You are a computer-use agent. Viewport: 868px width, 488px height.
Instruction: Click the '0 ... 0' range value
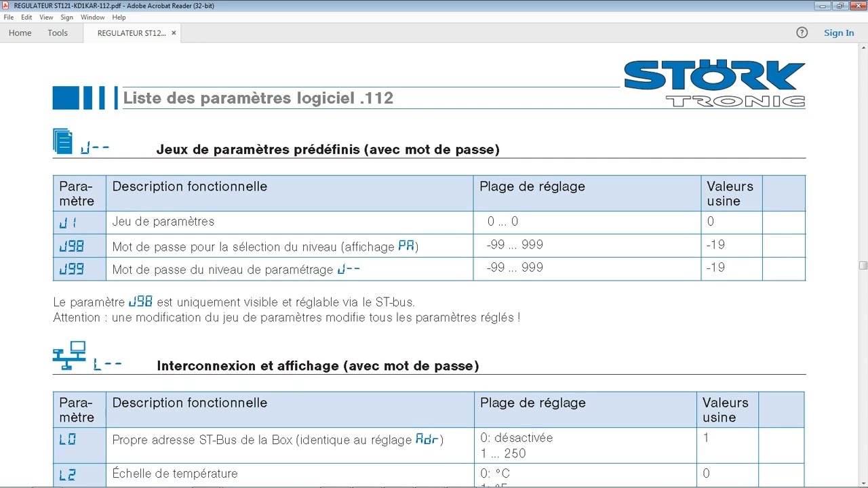502,222
